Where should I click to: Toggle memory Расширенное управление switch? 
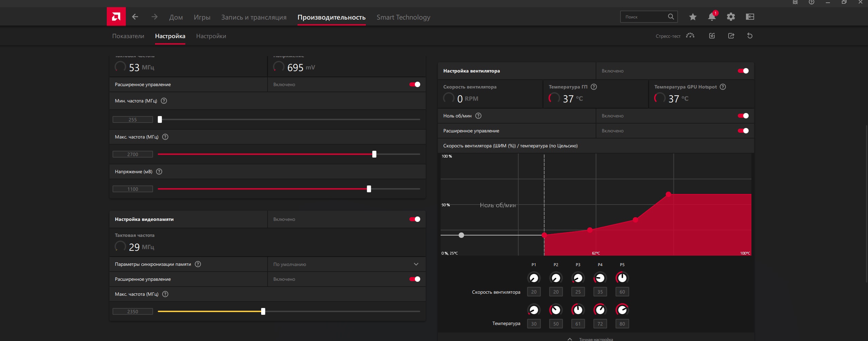pyautogui.click(x=415, y=279)
